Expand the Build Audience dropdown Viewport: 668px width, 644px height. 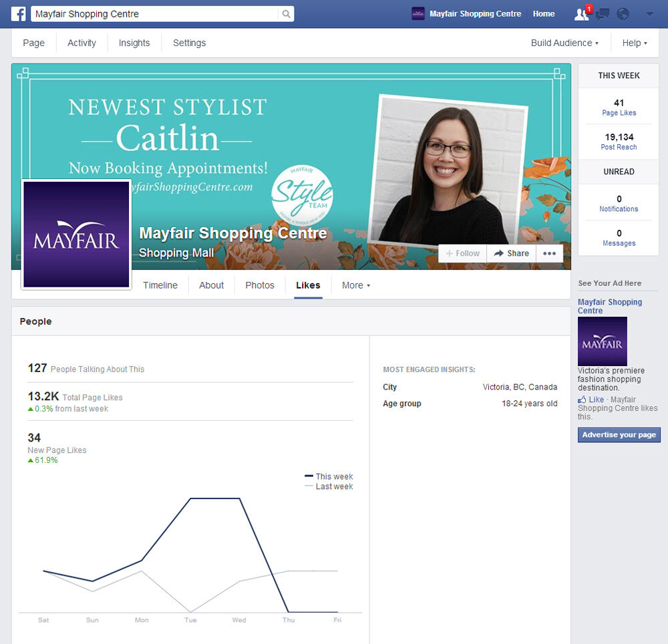point(564,43)
